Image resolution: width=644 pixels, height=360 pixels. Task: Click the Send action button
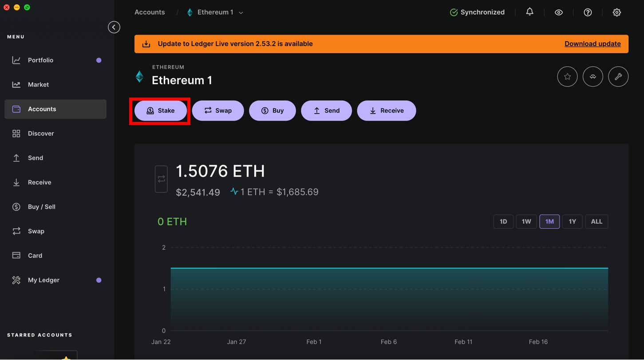click(x=327, y=111)
